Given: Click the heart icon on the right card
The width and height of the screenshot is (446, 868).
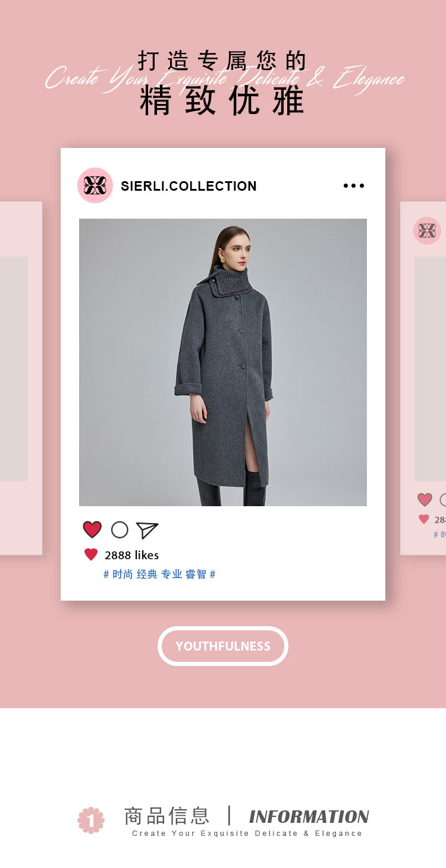Looking at the screenshot, I should [x=425, y=500].
